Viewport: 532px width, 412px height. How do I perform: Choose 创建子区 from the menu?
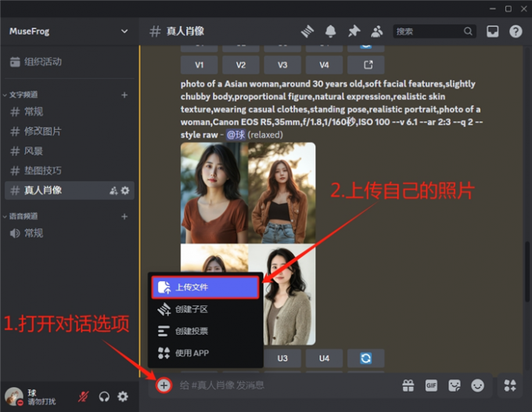point(205,309)
